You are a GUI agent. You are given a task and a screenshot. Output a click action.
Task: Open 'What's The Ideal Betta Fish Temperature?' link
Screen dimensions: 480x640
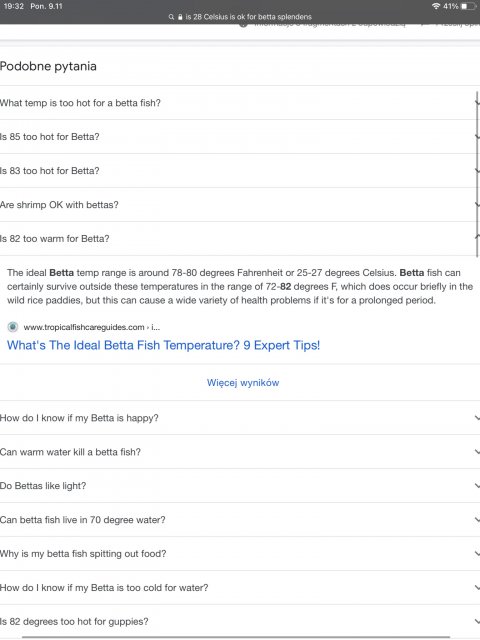click(163, 345)
